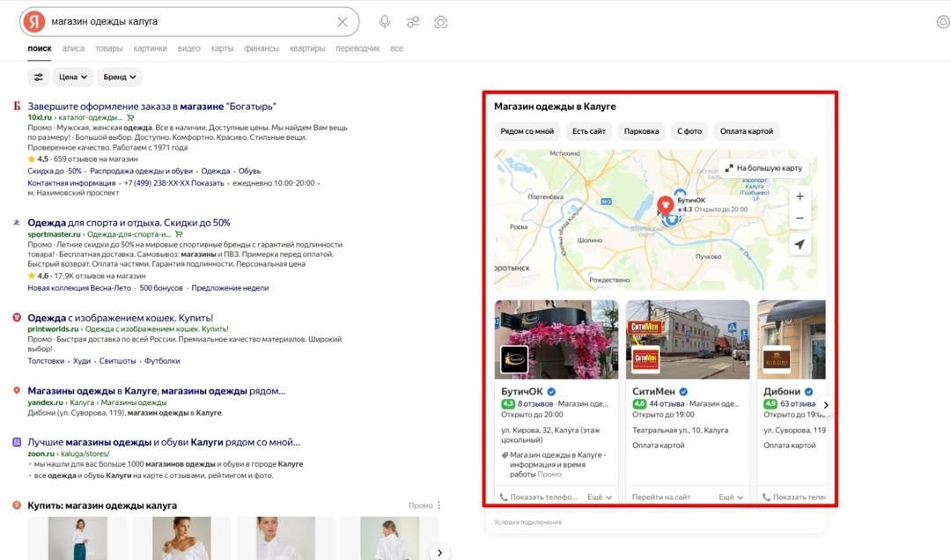Click the Yandex logo icon
Screen dimensions: 951x560
[x=34, y=22]
